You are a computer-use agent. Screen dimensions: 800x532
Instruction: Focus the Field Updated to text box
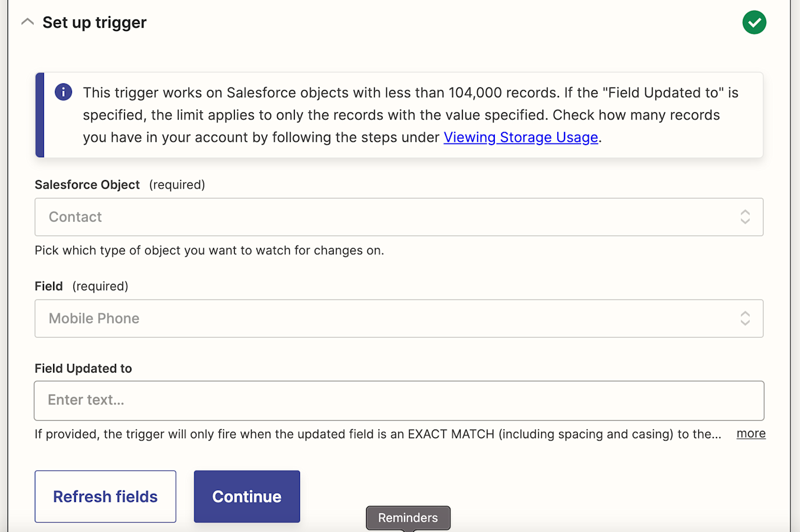(x=399, y=401)
